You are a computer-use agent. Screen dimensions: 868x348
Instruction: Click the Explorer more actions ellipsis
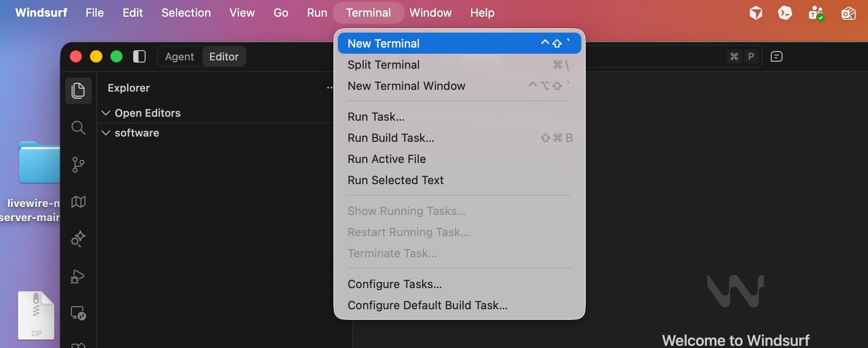330,88
